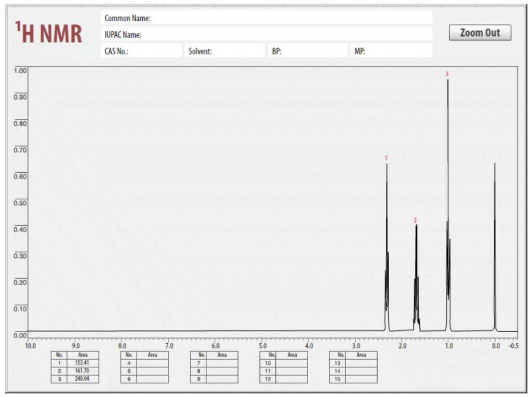Click the Solvent input field
532x397 pixels.
(x=223, y=50)
